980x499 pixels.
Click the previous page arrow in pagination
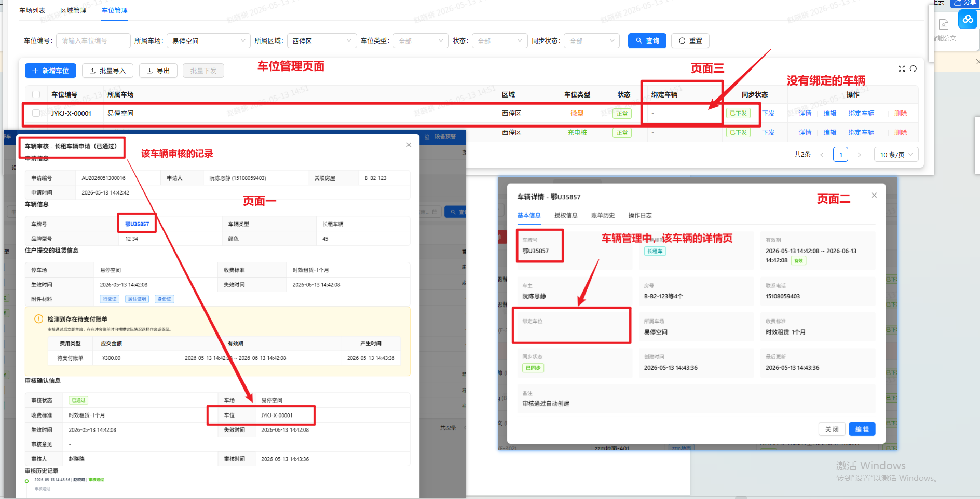click(822, 155)
